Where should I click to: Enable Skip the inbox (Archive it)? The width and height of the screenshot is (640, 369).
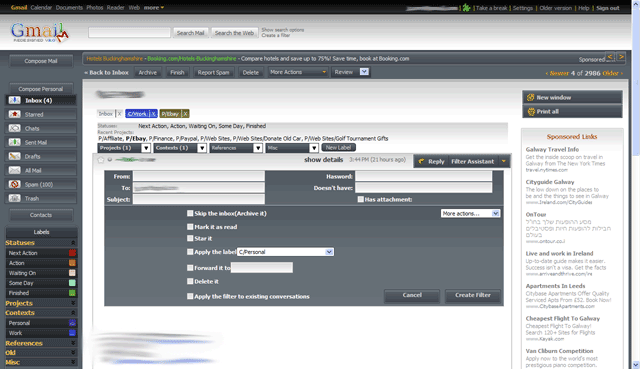[x=190, y=213]
